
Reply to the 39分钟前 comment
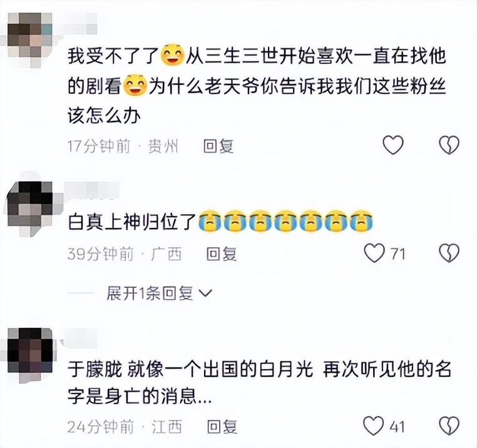click(x=222, y=254)
